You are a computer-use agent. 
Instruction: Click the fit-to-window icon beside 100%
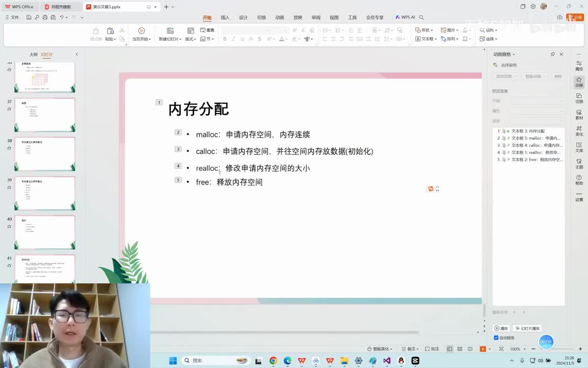click(501, 349)
